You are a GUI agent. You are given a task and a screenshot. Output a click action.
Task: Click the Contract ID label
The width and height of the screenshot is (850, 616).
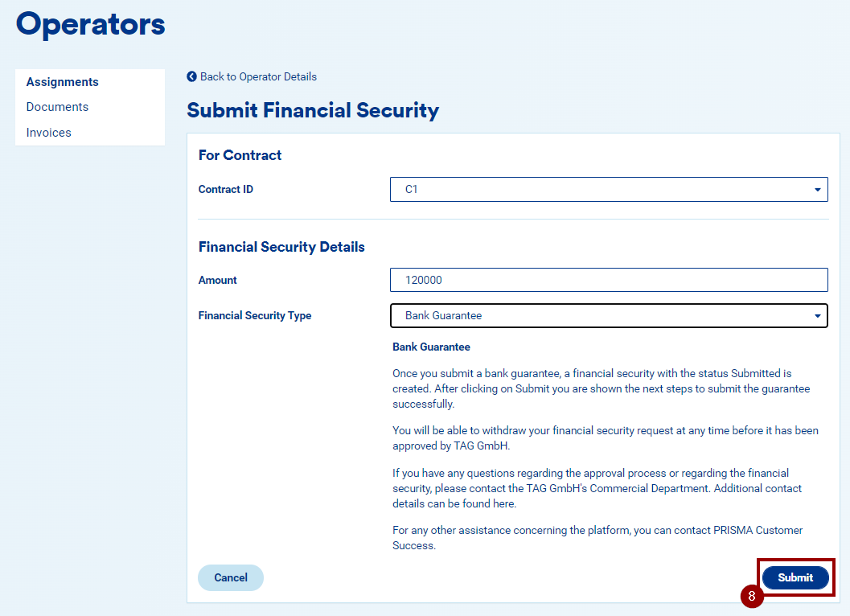click(225, 189)
